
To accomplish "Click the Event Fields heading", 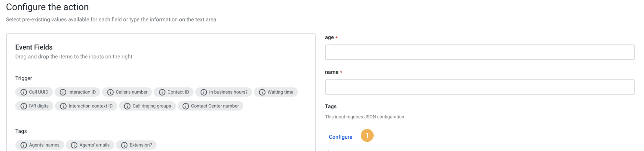I will click(34, 47).
